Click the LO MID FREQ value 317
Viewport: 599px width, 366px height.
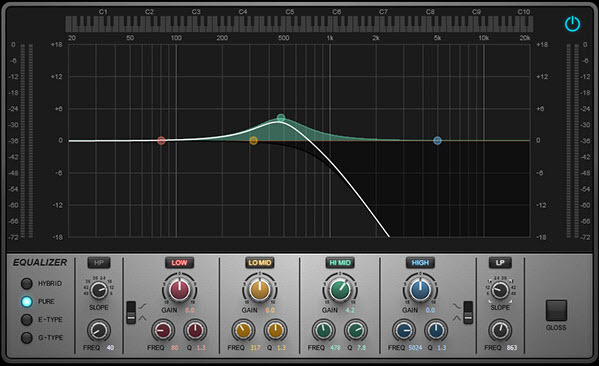pyautogui.click(x=255, y=348)
